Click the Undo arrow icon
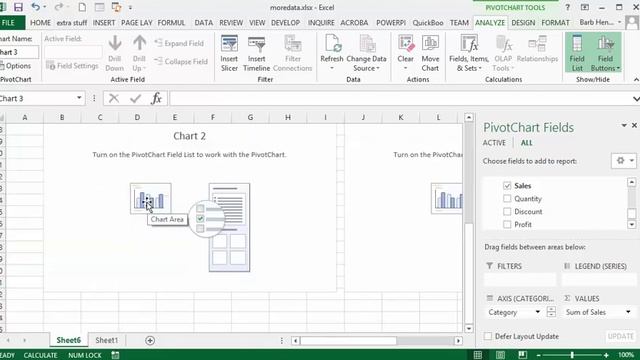The width and height of the screenshot is (640, 360). [x=35, y=7]
